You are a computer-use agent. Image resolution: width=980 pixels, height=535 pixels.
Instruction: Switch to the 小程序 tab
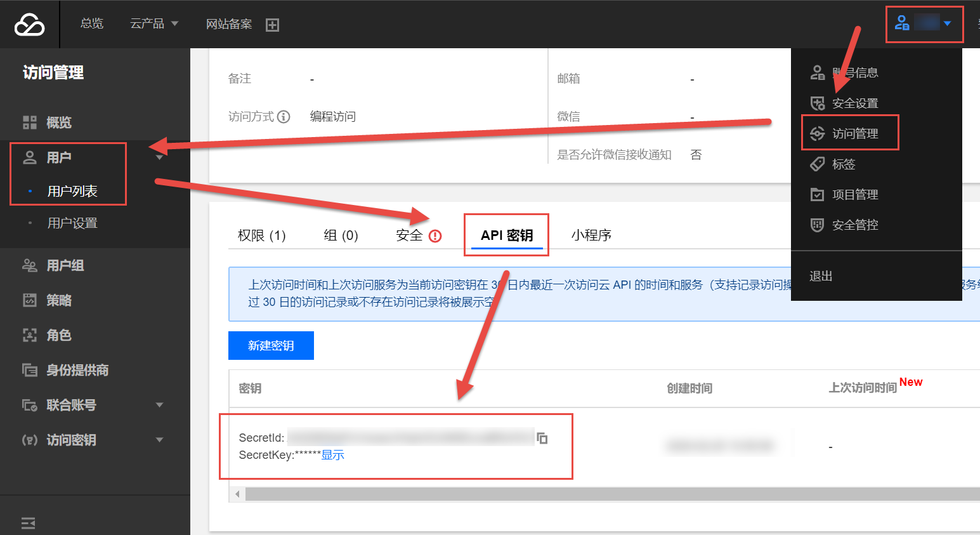pos(591,235)
